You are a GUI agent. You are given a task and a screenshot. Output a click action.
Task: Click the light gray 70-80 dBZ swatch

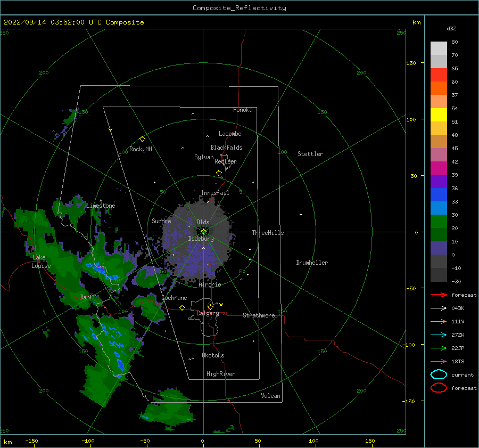439,48
